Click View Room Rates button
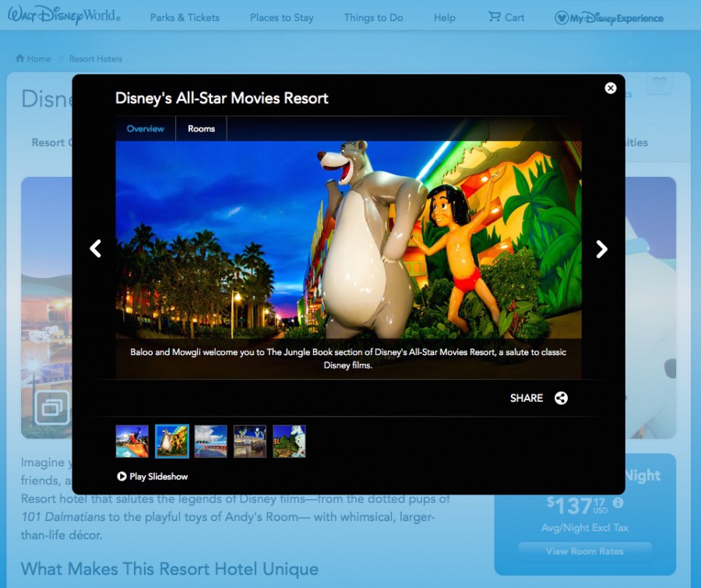The width and height of the screenshot is (701, 588). (585, 551)
